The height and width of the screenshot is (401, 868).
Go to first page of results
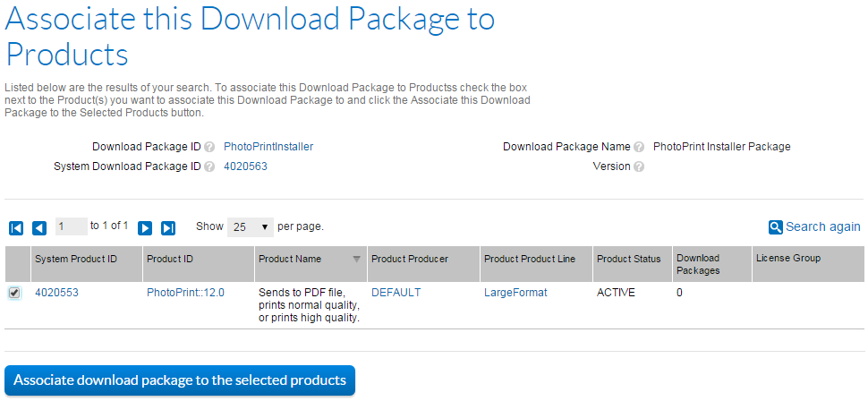pos(15,227)
